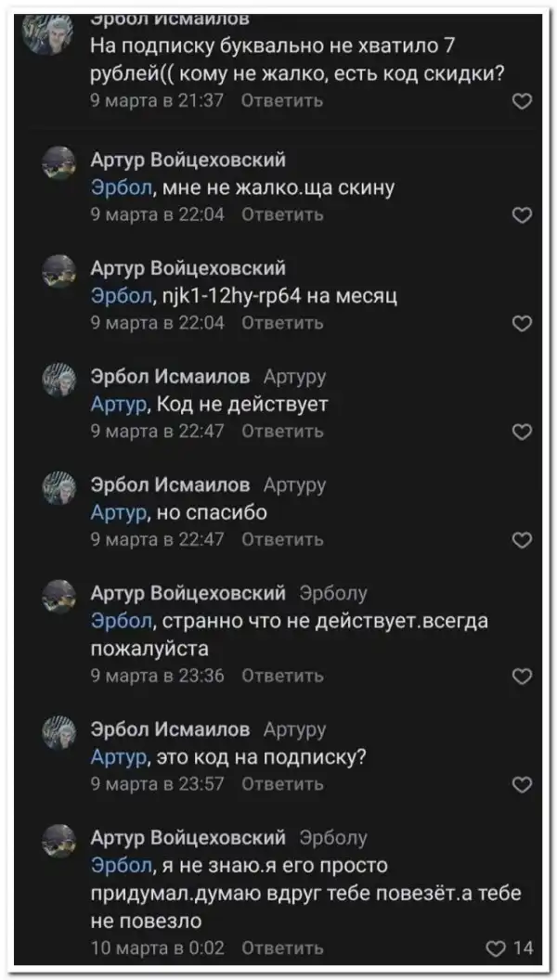Like the "странно что не действует" comment
The image size is (557, 980).
[x=523, y=677]
